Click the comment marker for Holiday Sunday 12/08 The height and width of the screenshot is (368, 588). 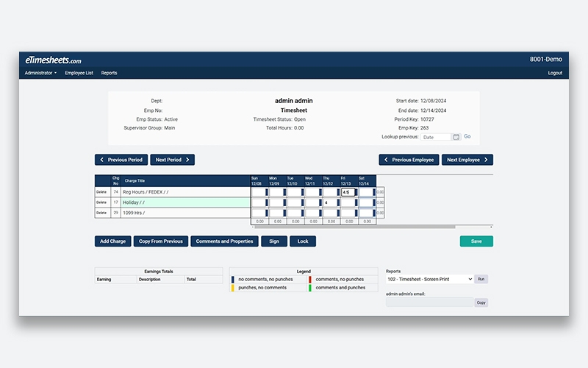(267, 203)
